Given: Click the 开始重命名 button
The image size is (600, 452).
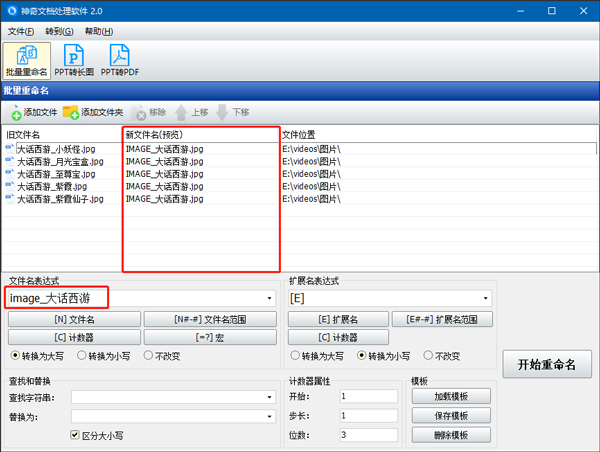Looking at the screenshot, I should coord(547,364).
